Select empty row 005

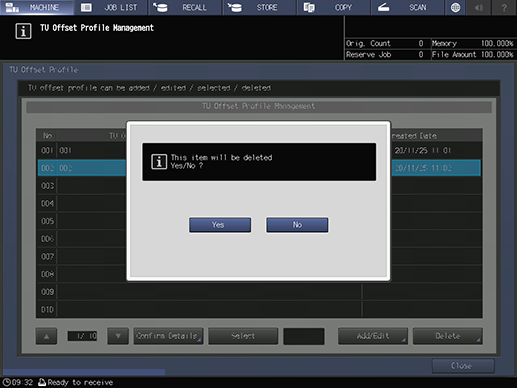click(x=259, y=221)
